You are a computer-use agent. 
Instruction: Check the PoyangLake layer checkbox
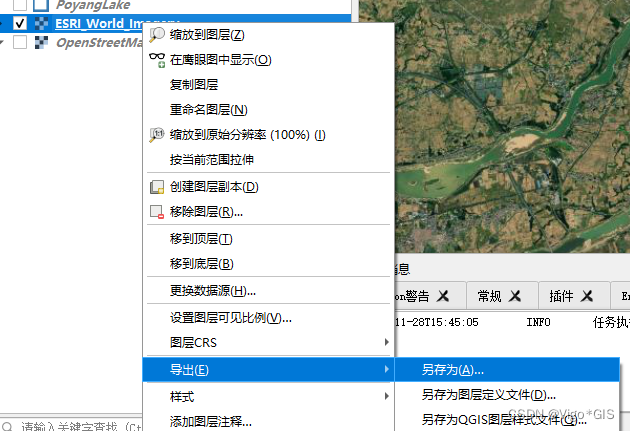click(20, 4)
